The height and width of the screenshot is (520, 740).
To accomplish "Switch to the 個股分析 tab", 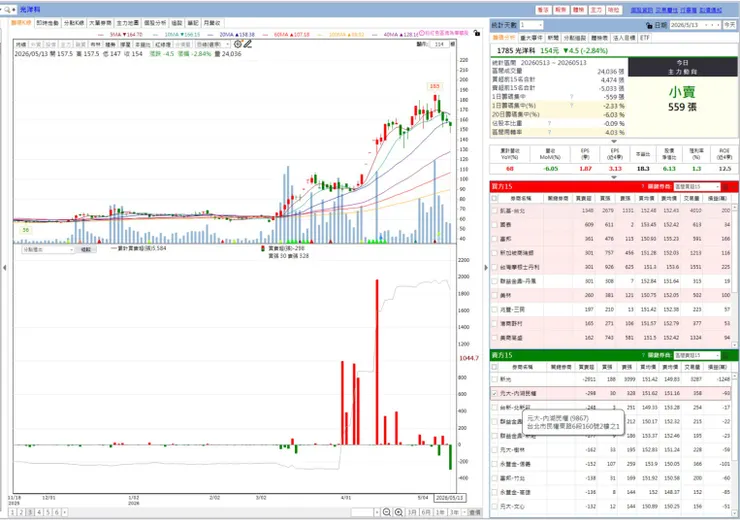I will [x=155, y=23].
